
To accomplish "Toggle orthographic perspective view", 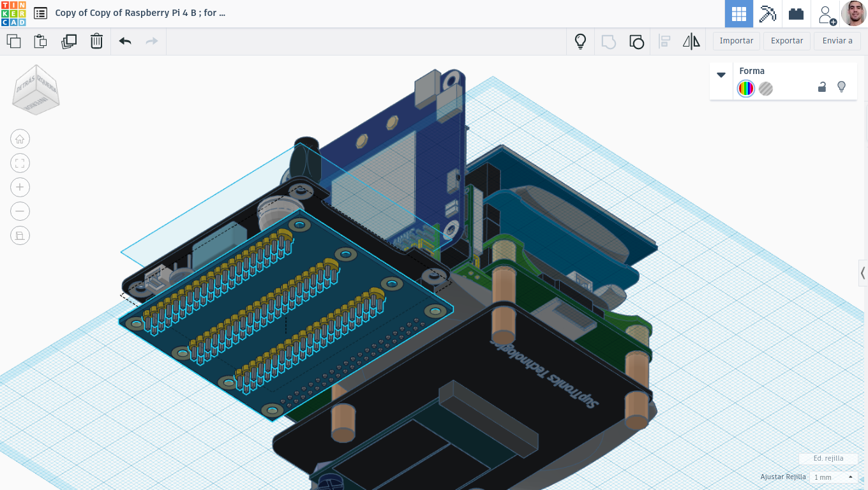I will [x=20, y=236].
